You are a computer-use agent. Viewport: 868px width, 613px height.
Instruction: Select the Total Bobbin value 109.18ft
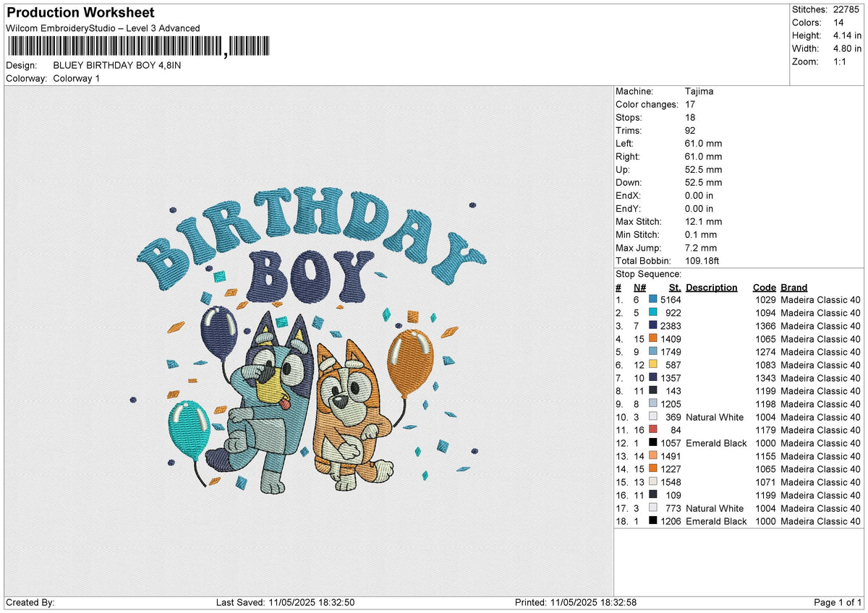pyautogui.click(x=702, y=260)
